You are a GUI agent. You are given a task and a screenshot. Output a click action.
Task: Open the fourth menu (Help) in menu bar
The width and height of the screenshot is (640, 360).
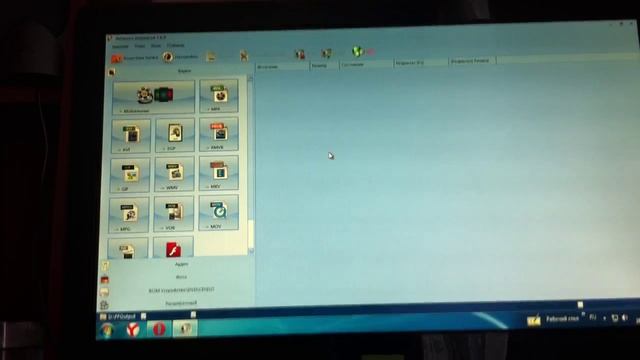(176, 45)
